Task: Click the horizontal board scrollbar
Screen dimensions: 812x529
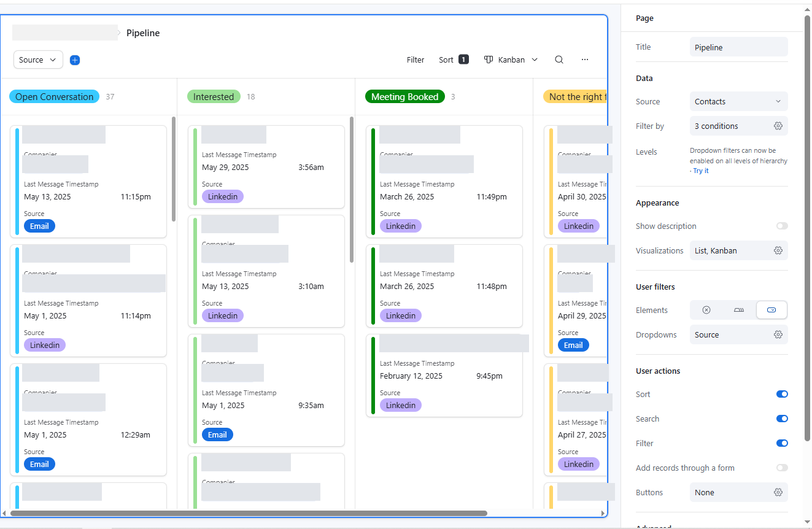Action: pyautogui.click(x=249, y=513)
